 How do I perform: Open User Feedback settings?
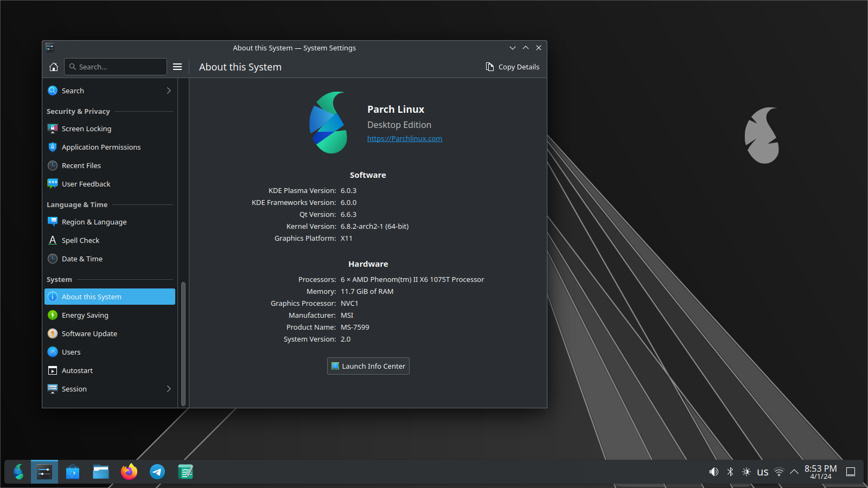click(x=110, y=184)
